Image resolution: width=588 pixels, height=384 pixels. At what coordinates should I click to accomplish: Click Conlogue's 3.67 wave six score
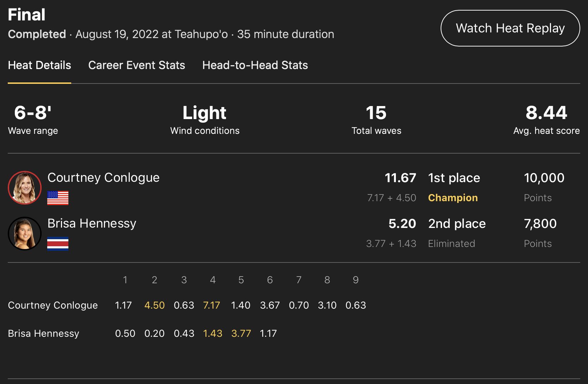[270, 305]
